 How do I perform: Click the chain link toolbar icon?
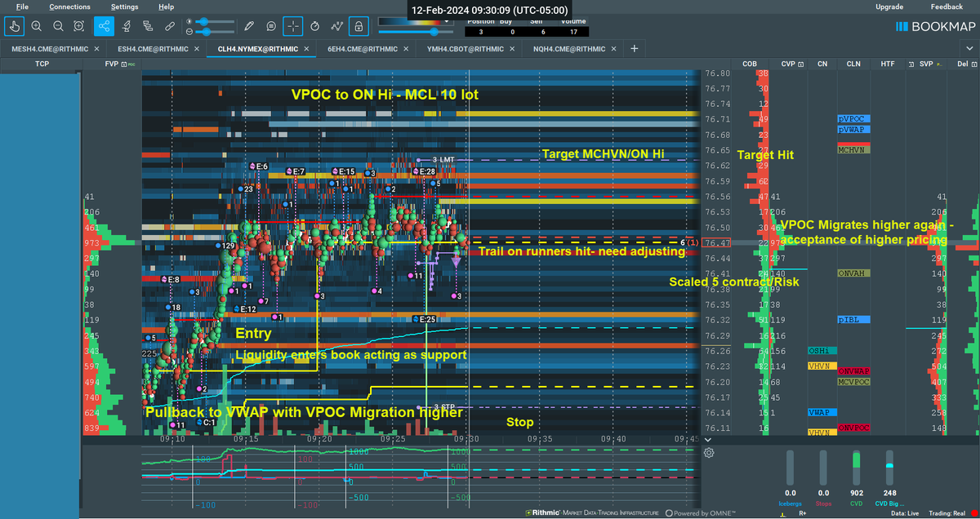pyautogui.click(x=168, y=26)
